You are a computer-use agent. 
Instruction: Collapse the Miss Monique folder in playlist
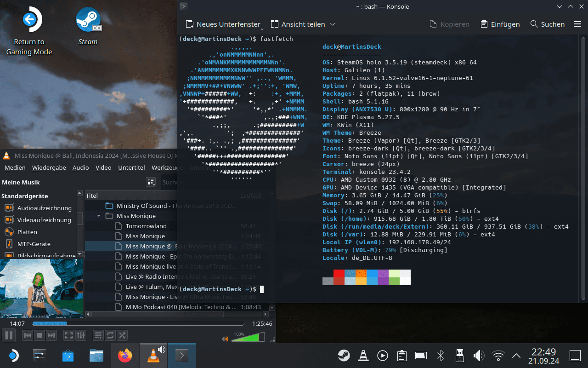[x=99, y=216]
